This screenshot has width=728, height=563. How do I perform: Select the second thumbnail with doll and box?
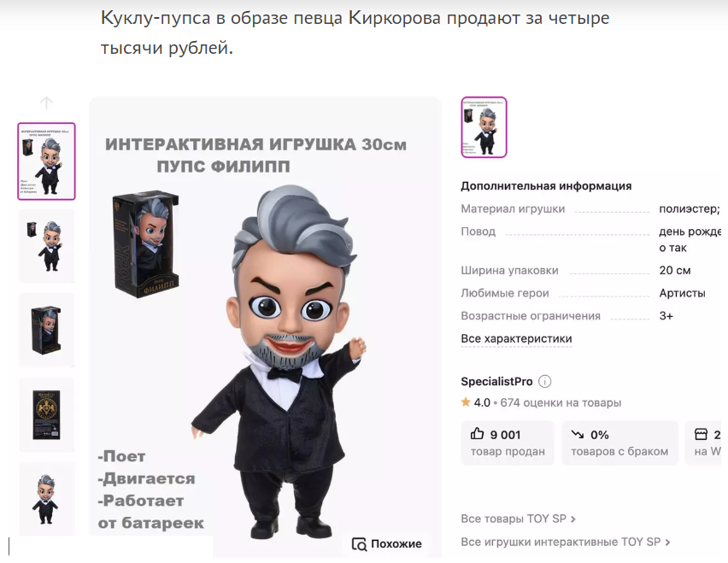point(46,246)
